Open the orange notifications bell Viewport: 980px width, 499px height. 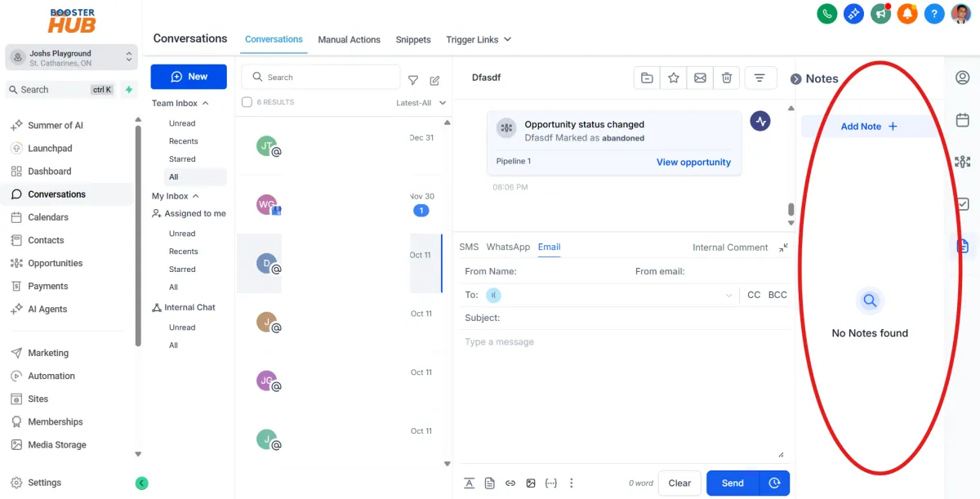tap(907, 14)
